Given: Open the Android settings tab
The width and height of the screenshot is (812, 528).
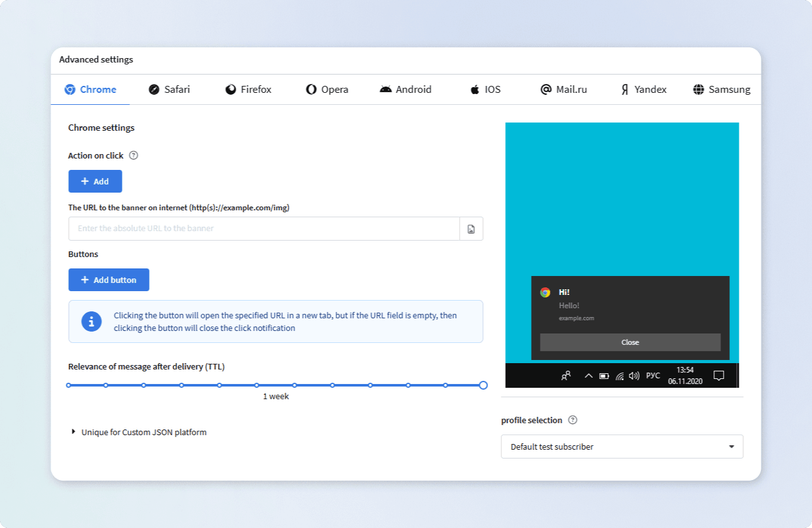Looking at the screenshot, I should pyautogui.click(x=405, y=90).
